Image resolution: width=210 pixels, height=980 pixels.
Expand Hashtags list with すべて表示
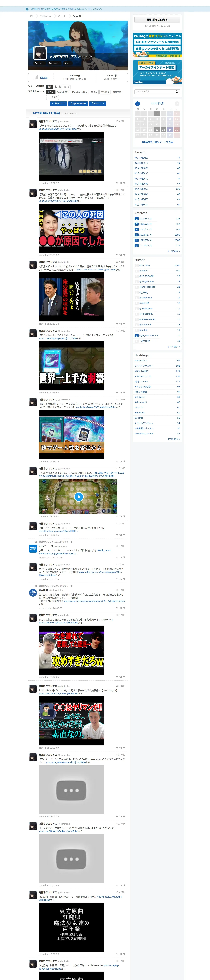pos(174,439)
